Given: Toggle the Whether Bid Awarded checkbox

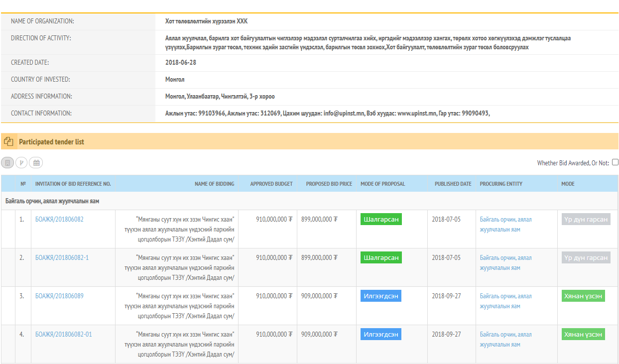Looking at the screenshot, I should pos(615,162).
